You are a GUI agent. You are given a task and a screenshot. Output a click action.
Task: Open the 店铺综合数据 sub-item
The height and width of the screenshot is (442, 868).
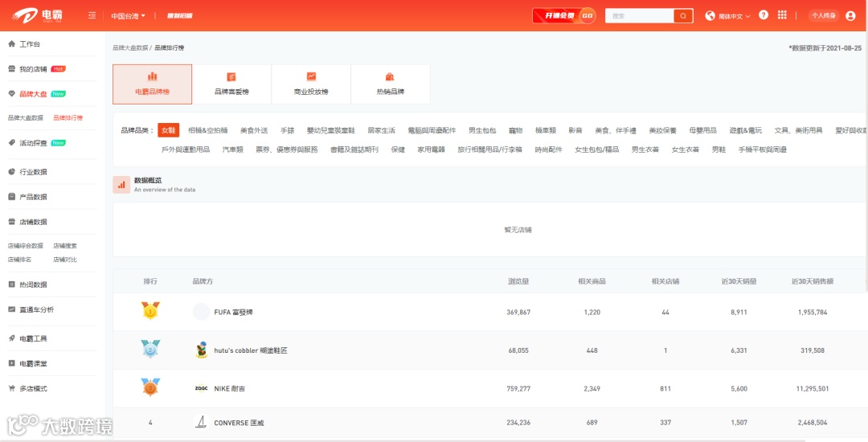pos(26,246)
